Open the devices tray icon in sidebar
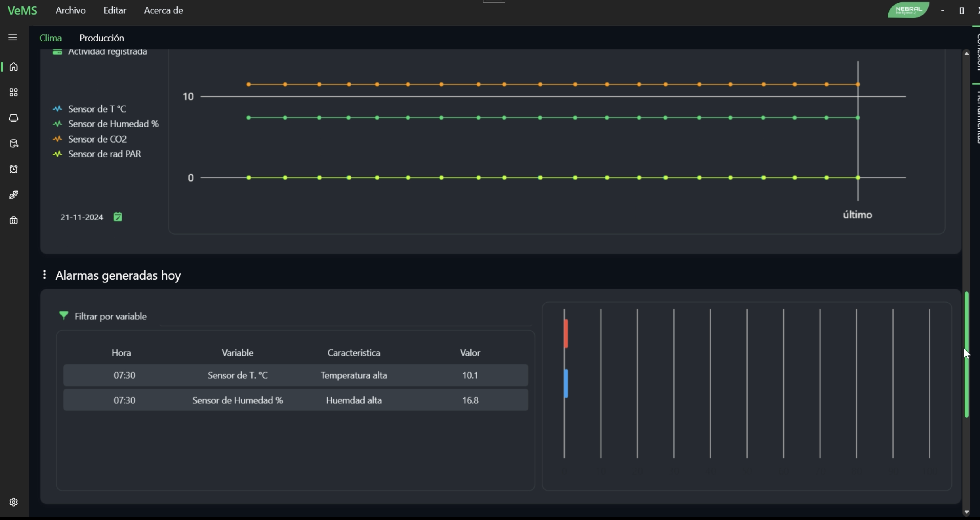This screenshot has width=980, height=520. (13, 118)
